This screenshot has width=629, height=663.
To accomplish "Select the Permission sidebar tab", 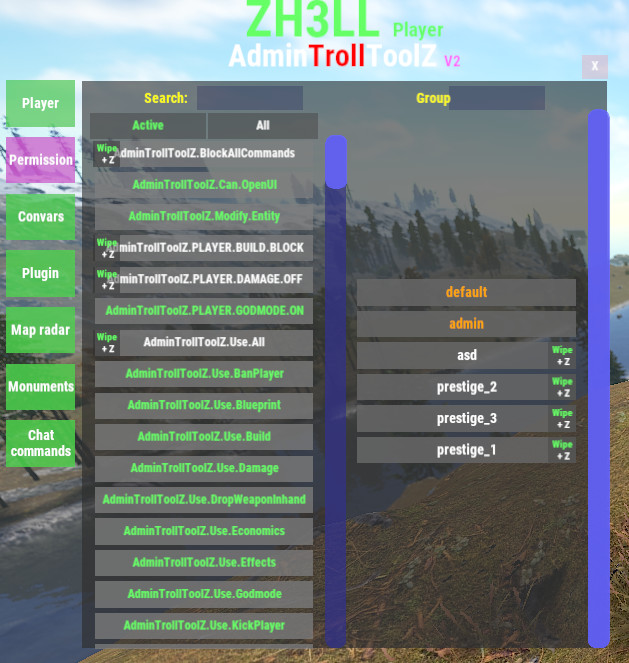I will pos(41,160).
